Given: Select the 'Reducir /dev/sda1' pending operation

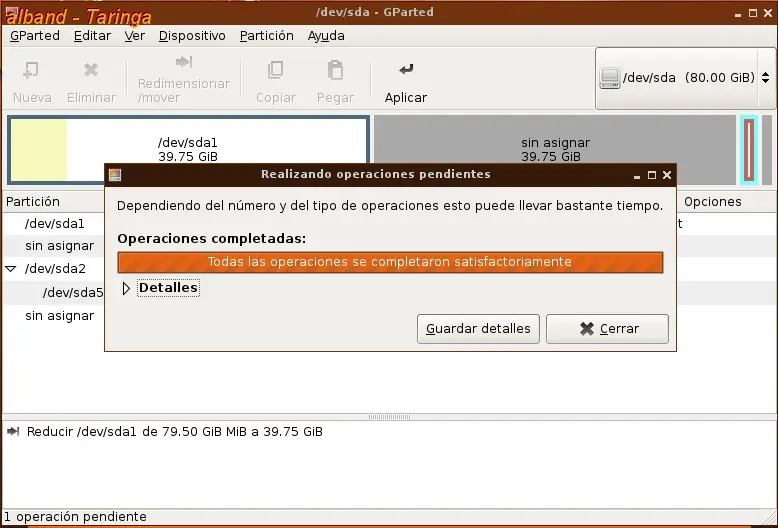Looking at the screenshot, I should coord(175,432).
